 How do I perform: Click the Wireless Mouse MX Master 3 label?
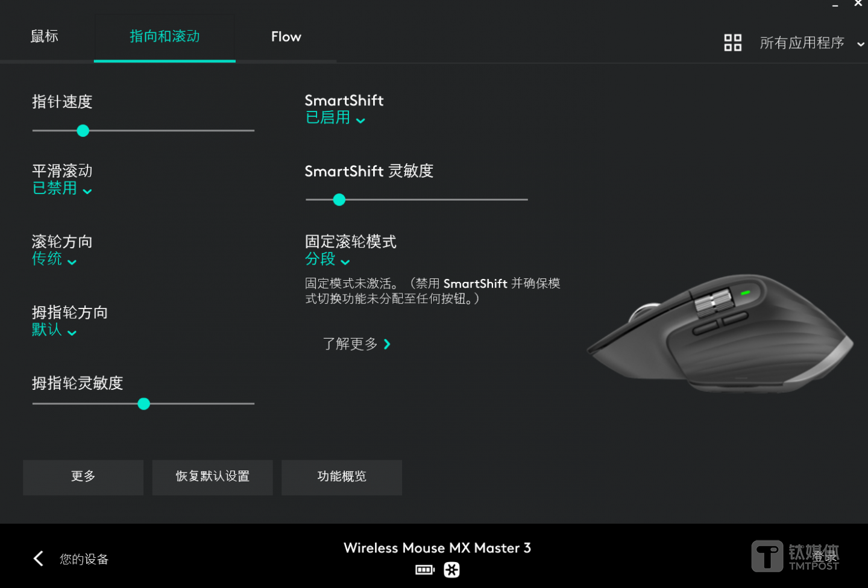click(437, 548)
